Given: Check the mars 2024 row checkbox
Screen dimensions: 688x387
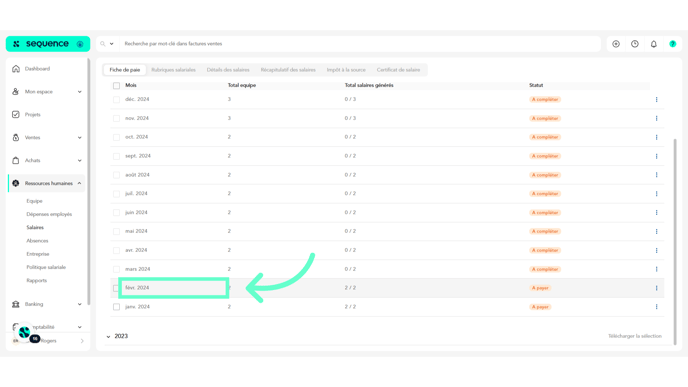Looking at the screenshot, I should click(x=116, y=269).
